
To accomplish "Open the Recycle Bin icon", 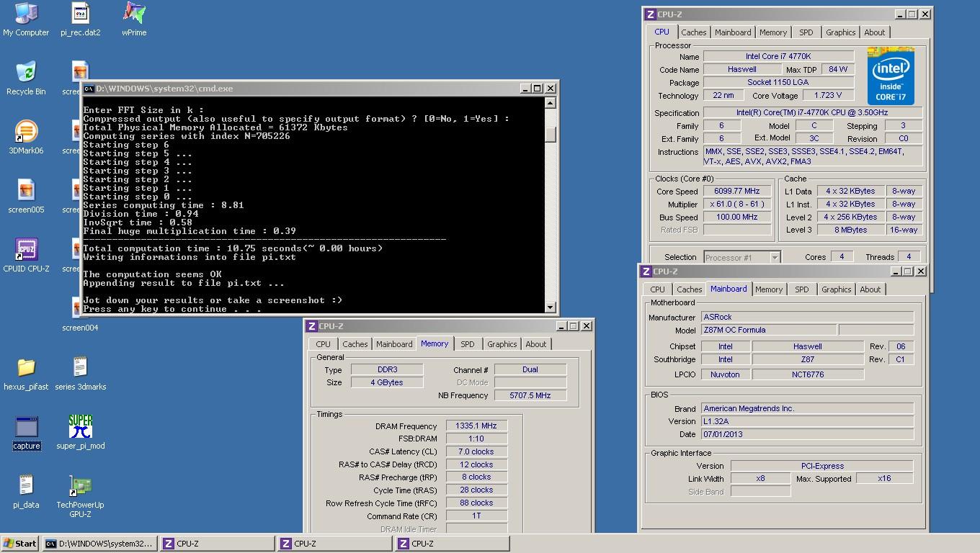I will (x=26, y=78).
